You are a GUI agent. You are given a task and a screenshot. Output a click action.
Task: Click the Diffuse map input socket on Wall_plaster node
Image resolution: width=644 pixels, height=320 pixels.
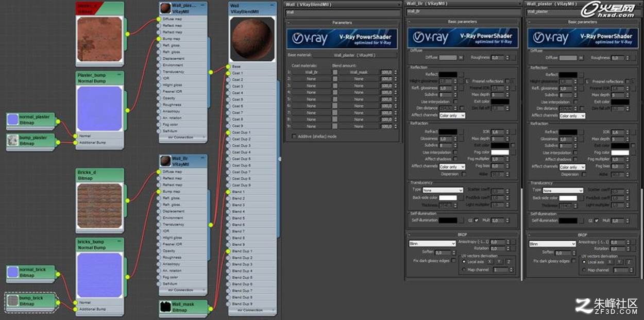point(159,19)
